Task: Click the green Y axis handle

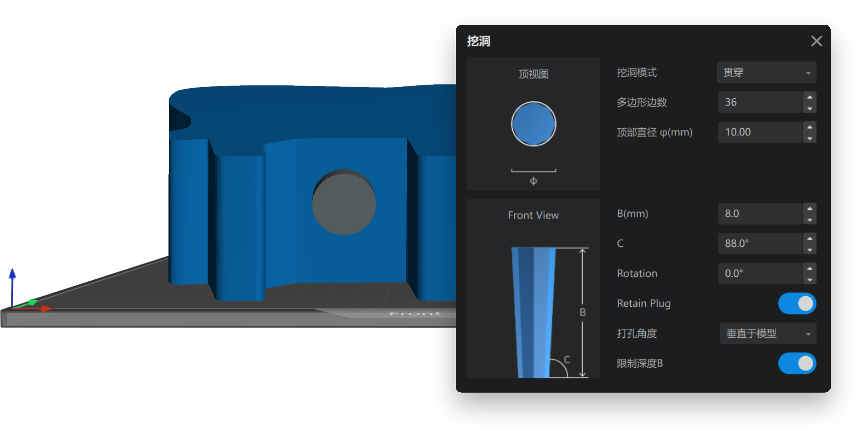Action: click(33, 302)
